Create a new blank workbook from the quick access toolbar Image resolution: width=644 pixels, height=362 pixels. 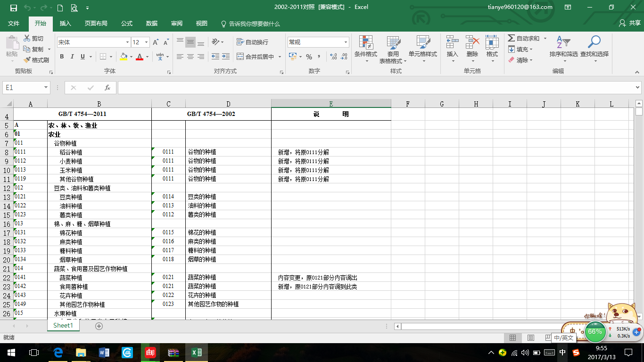click(60, 8)
